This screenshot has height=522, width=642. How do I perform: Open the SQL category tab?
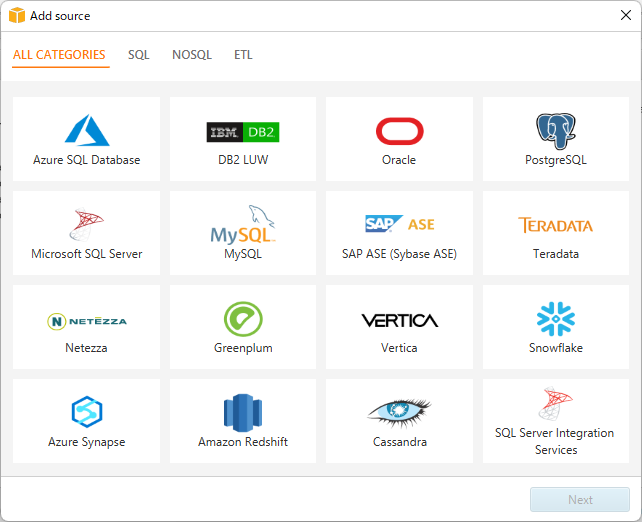pos(139,54)
